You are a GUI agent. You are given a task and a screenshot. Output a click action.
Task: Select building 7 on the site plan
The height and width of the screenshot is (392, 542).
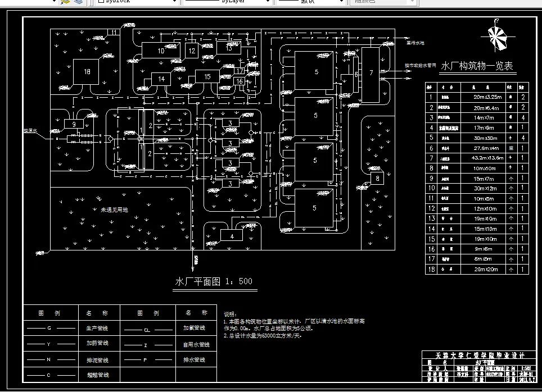(371, 75)
